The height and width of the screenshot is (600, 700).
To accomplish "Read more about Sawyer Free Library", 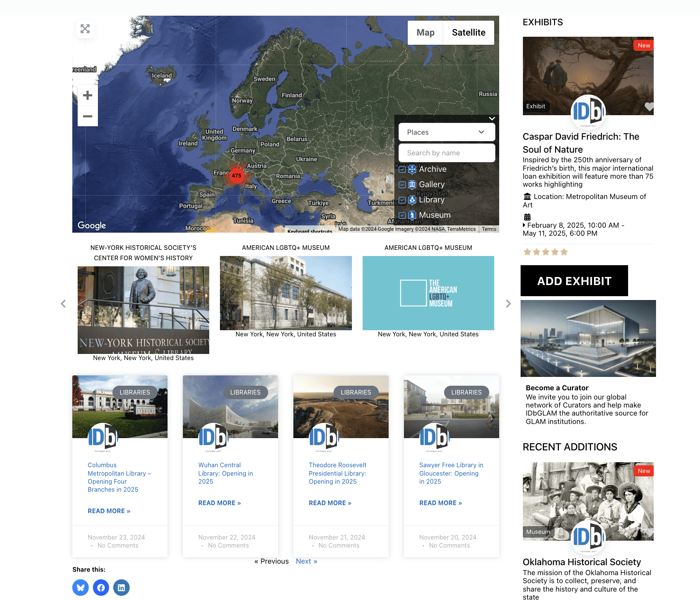I will pos(441,503).
